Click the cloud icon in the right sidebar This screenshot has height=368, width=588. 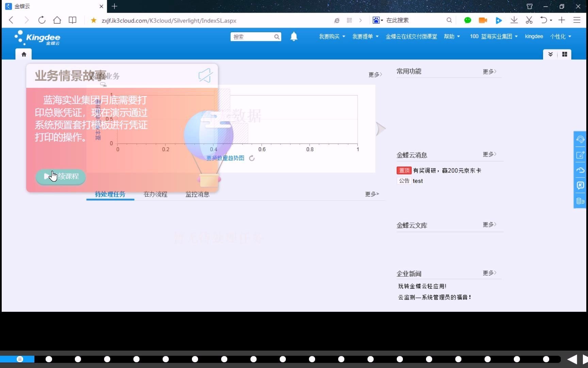580,170
